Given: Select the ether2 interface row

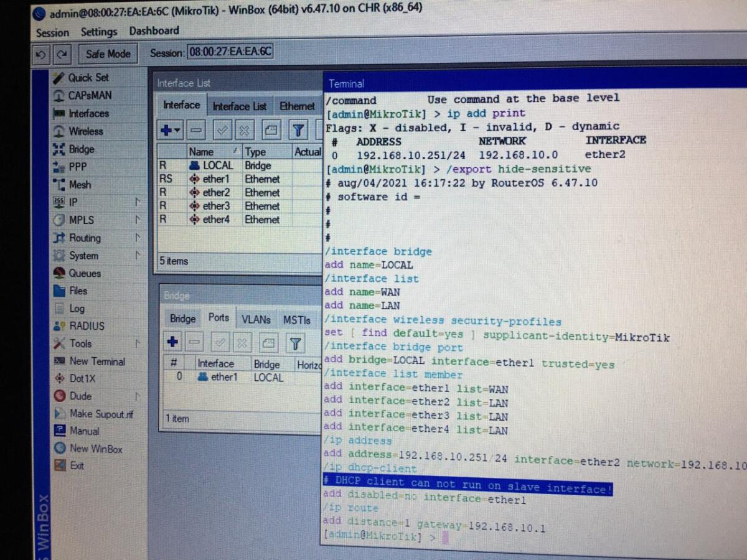Looking at the screenshot, I should [x=239, y=193].
